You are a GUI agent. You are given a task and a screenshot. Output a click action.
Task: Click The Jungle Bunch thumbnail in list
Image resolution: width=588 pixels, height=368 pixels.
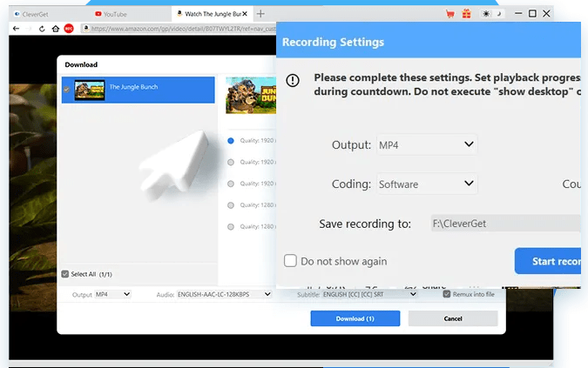89,90
